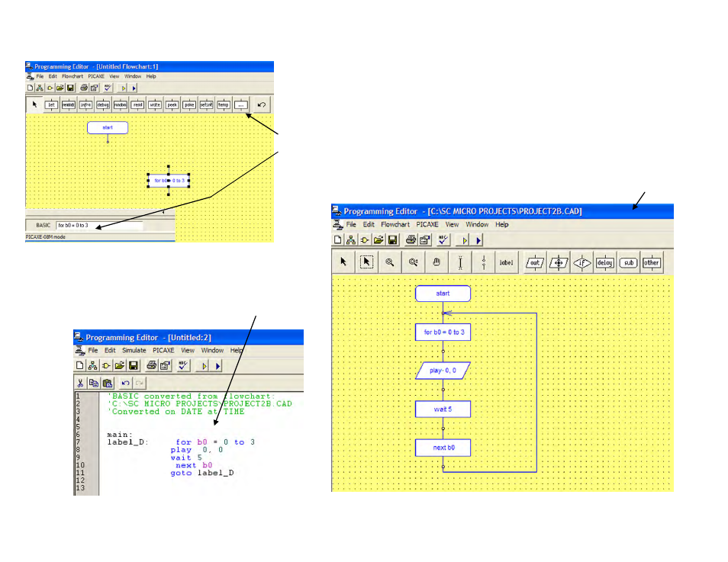Image resolution: width=728 pixels, height=562 pixels.
Task: Select the 'start' cell in PROJECT2B.CAD flowchart
Action: 443,294
